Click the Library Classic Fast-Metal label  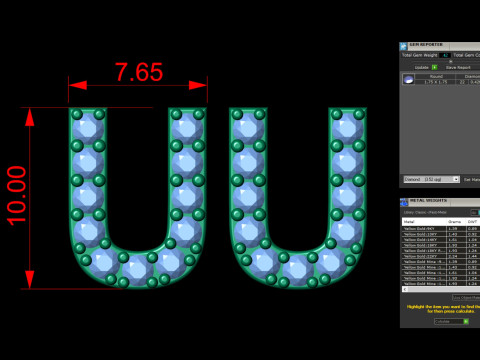point(425,212)
